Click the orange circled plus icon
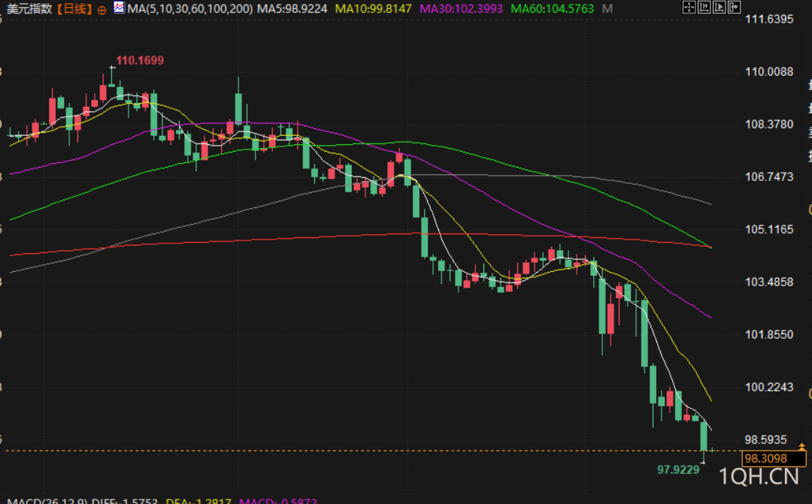This screenshot has height=504, width=812. [102, 10]
